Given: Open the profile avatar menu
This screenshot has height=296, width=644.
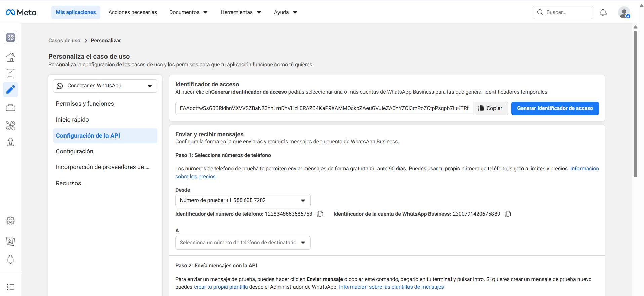Looking at the screenshot, I should coord(624,12).
